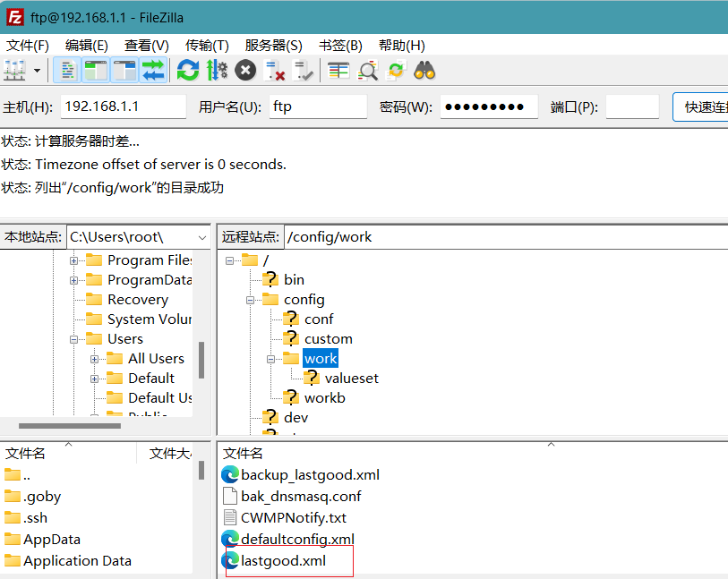Select CWMPNotify.txt remote file
Screen dimensions: 728x579
click(293, 518)
